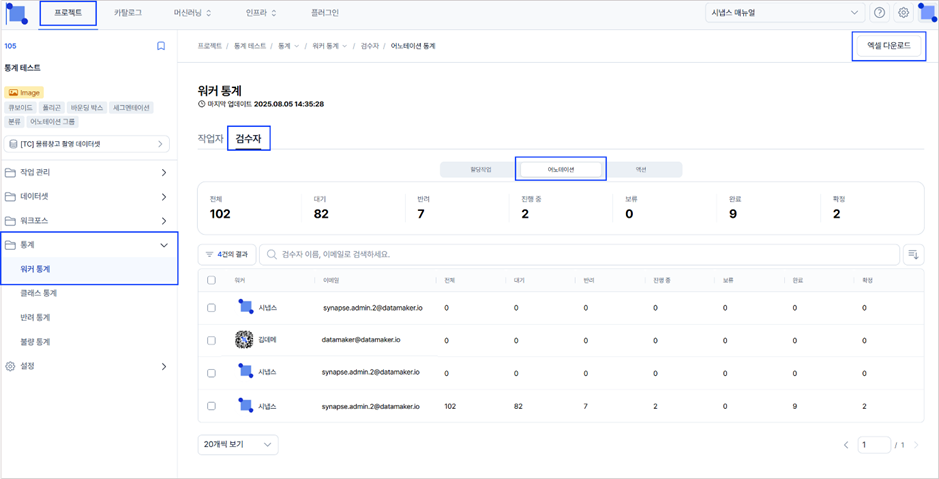
Task: Check the checkbox of the row showing 102
Action: point(211,406)
